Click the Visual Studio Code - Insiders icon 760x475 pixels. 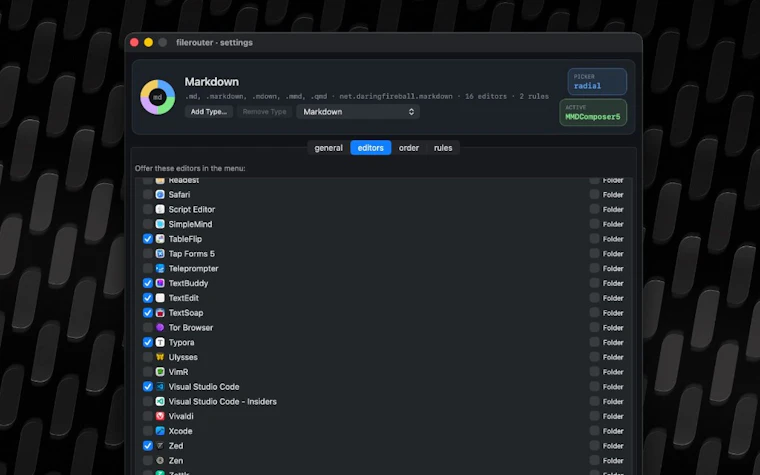160,401
